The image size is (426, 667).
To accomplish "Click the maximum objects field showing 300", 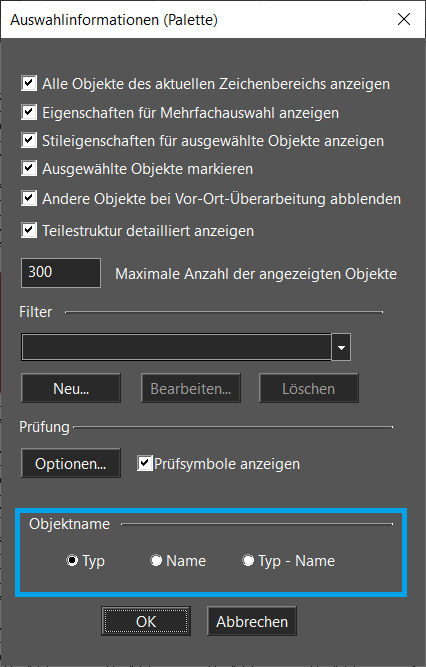I will click(61, 273).
